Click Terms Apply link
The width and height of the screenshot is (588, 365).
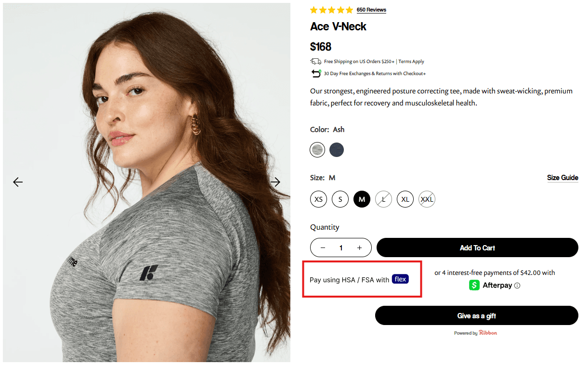coord(411,61)
